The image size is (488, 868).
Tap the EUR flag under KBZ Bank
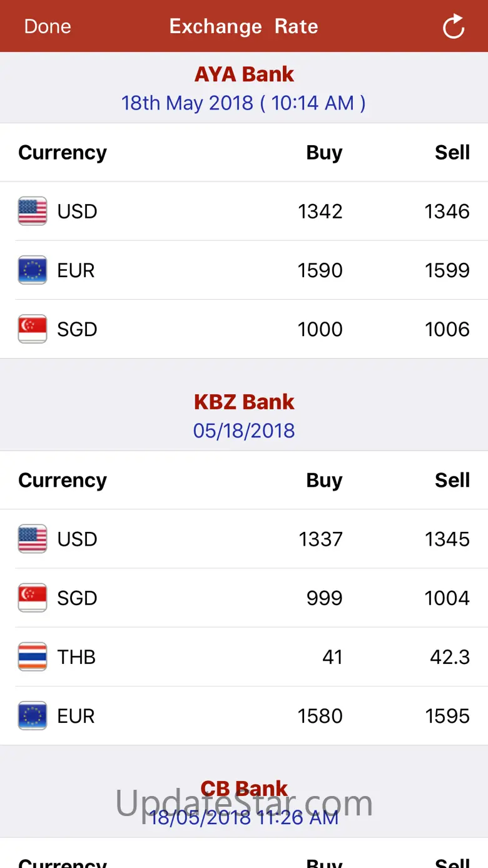point(33,716)
